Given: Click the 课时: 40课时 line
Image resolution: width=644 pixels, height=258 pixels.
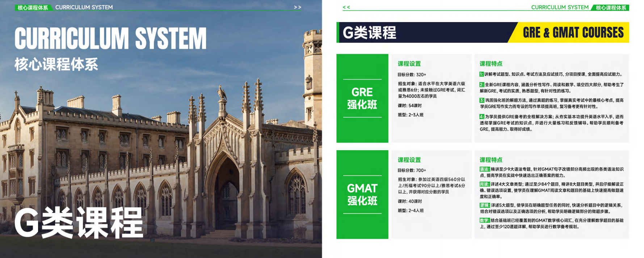Looking at the screenshot, I should pos(410,202).
